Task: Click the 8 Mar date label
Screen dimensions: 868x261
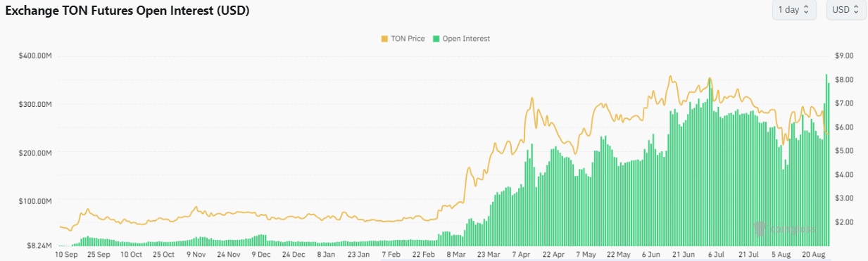Action: [455, 255]
